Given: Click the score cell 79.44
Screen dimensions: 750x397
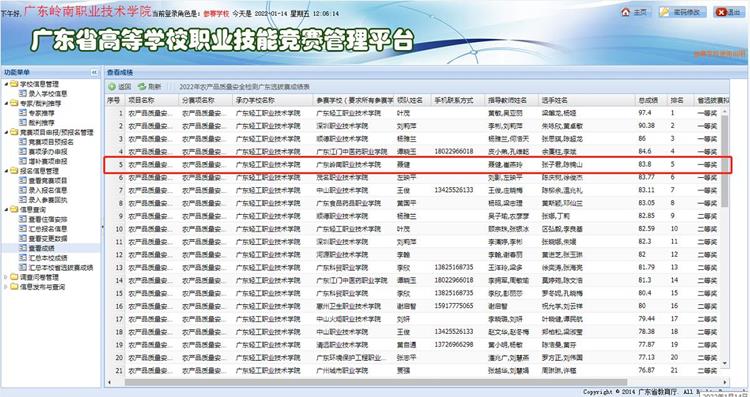Looking at the screenshot, I should (647, 319).
